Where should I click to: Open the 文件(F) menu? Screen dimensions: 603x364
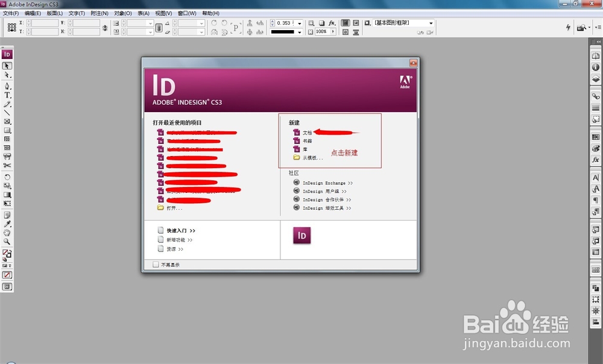[11, 13]
